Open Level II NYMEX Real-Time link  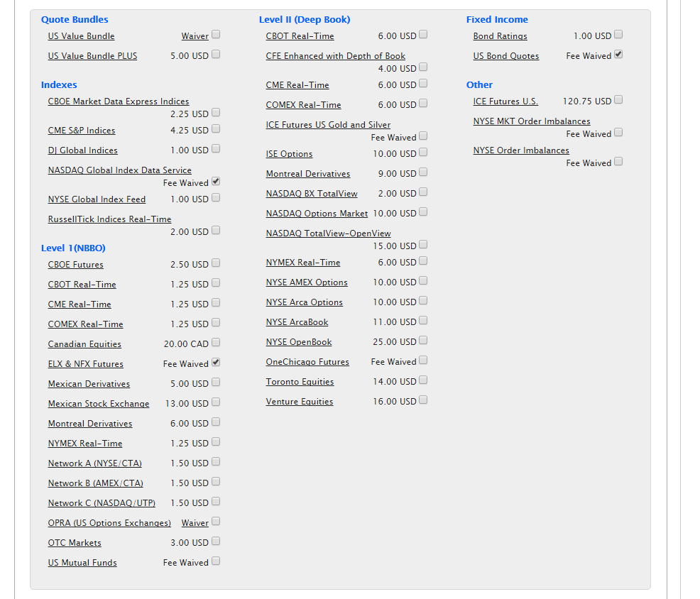click(303, 263)
